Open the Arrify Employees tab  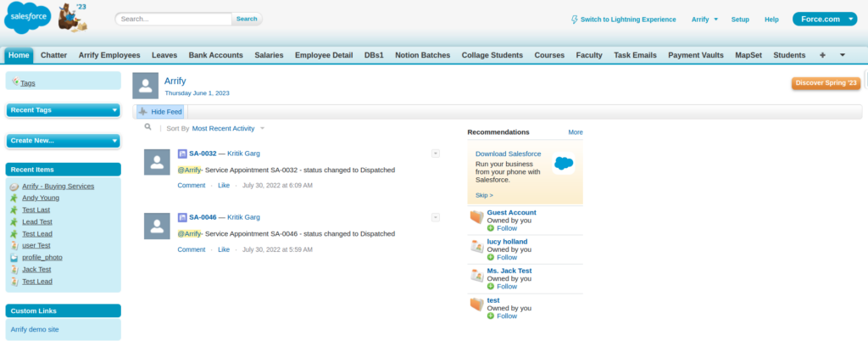(x=109, y=55)
